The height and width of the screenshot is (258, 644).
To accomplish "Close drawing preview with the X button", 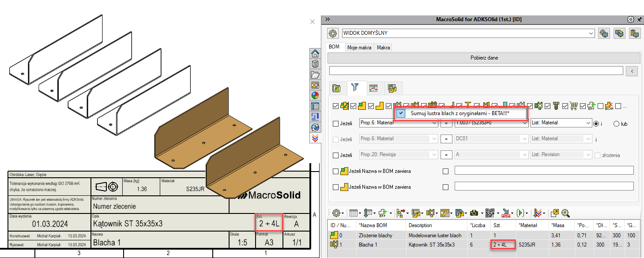I will click(313, 22).
